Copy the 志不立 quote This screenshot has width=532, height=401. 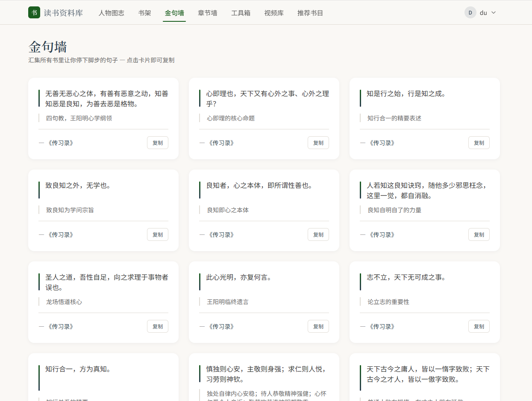point(479,326)
